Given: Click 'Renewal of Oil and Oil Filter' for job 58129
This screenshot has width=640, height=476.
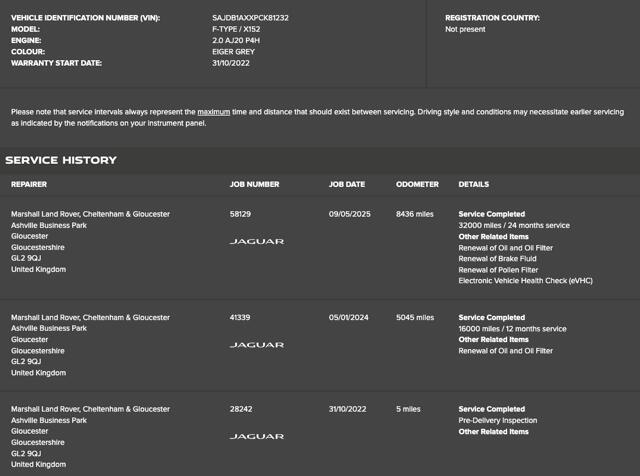Looking at the screenshot, I should pyautogui.click(x=505, y=248).
